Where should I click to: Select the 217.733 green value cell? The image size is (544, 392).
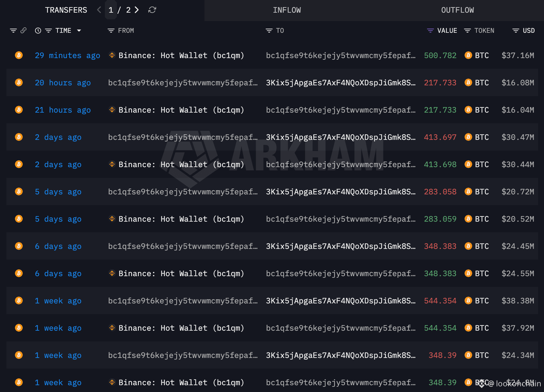pos(440,110)
